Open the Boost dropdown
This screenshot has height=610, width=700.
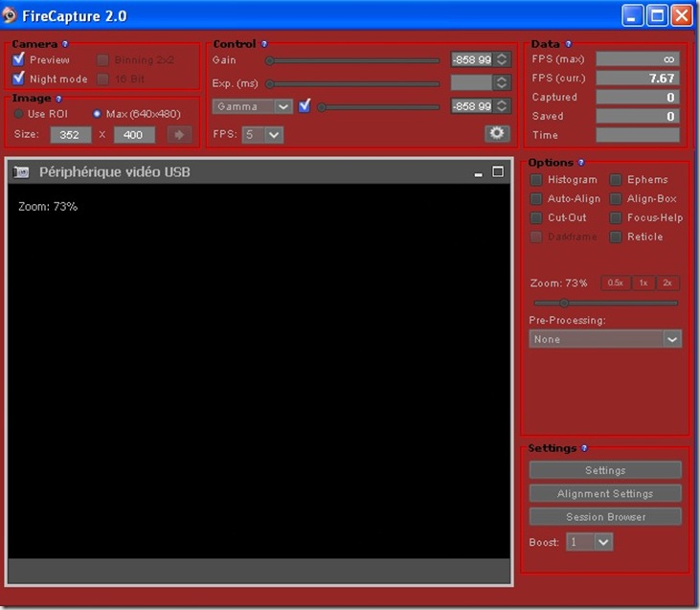coord(589,542)
